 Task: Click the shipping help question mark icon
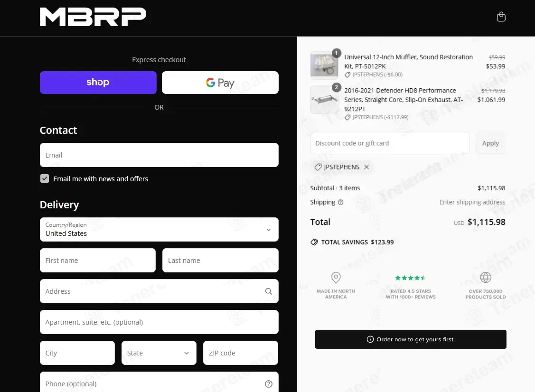pyautogui.click(x=340, y=202)
